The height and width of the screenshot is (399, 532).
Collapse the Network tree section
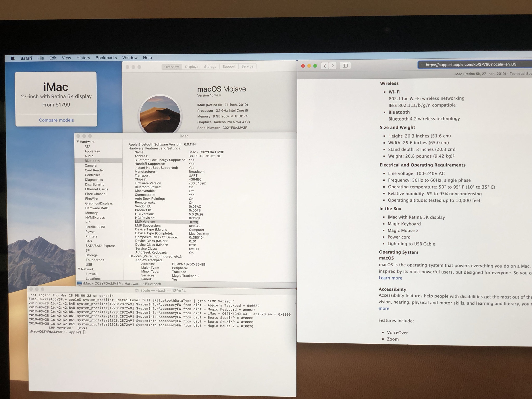(79, 269)
